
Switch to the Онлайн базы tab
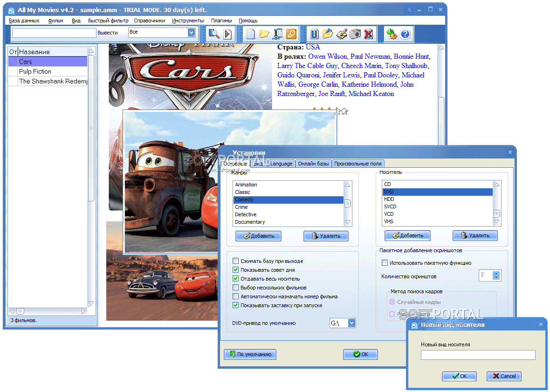point(313,164)
